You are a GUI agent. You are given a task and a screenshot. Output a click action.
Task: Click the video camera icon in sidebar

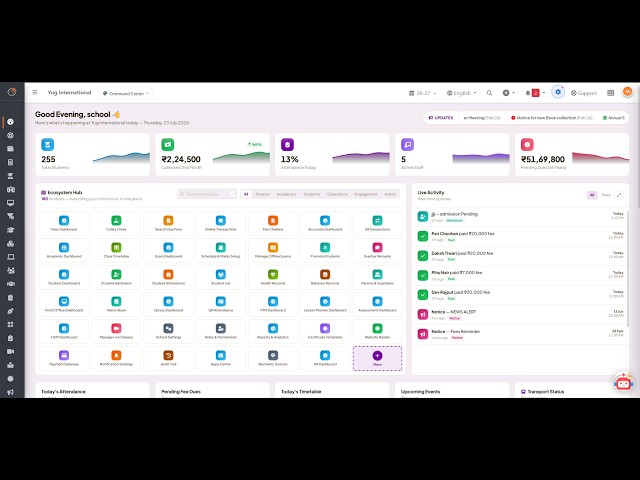[x=11, y=351]
